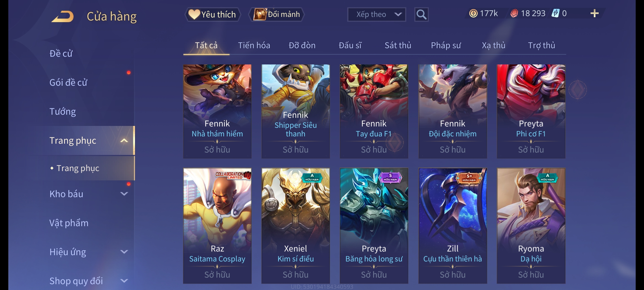Tap the golden back arrow icon
Image resolution: width=644 pixels, height=290 pixels.
tap(63, 16)
